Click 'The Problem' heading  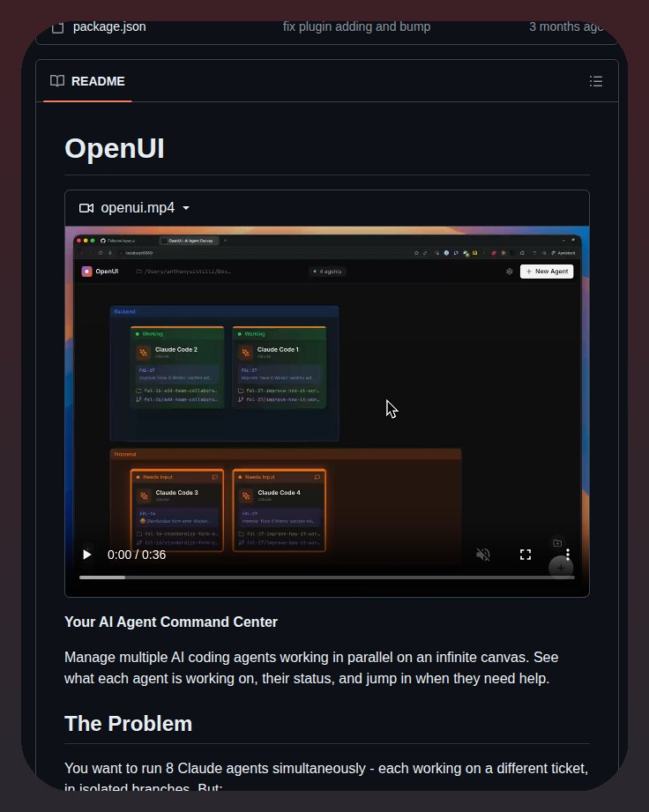tap(129, 724)
